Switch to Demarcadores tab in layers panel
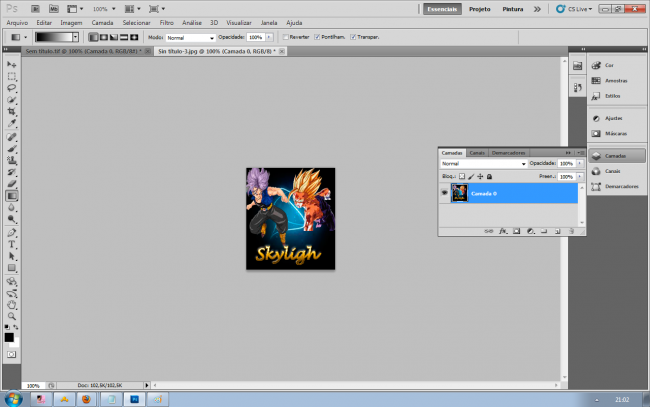The image size is (650, 407). point(508,153)
